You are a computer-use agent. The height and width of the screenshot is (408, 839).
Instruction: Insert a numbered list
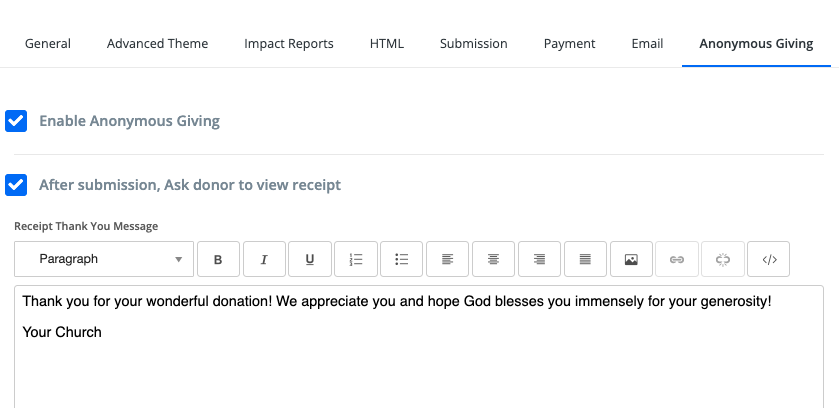coord(356,259)
